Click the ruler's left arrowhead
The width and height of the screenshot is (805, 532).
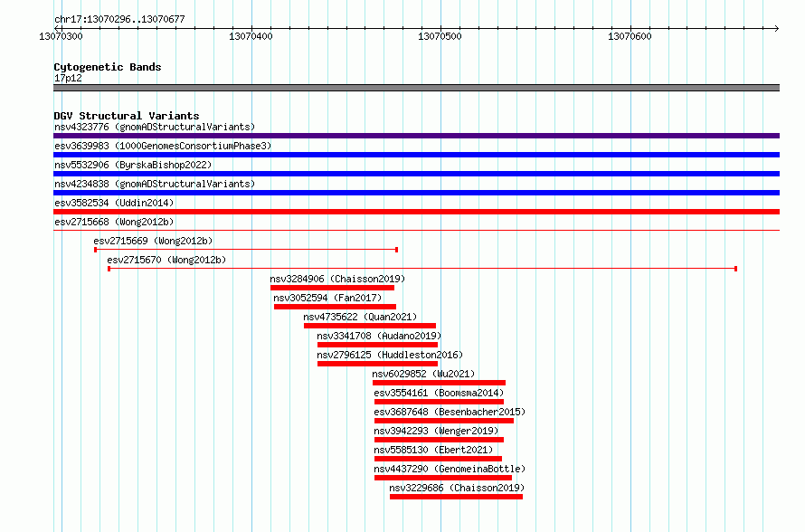pos(57,28)
